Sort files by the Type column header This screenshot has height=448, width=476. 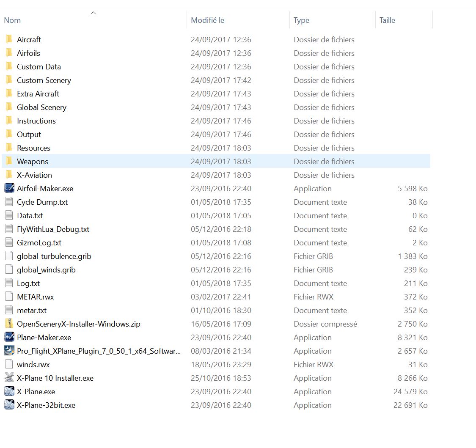coord(301,20)
